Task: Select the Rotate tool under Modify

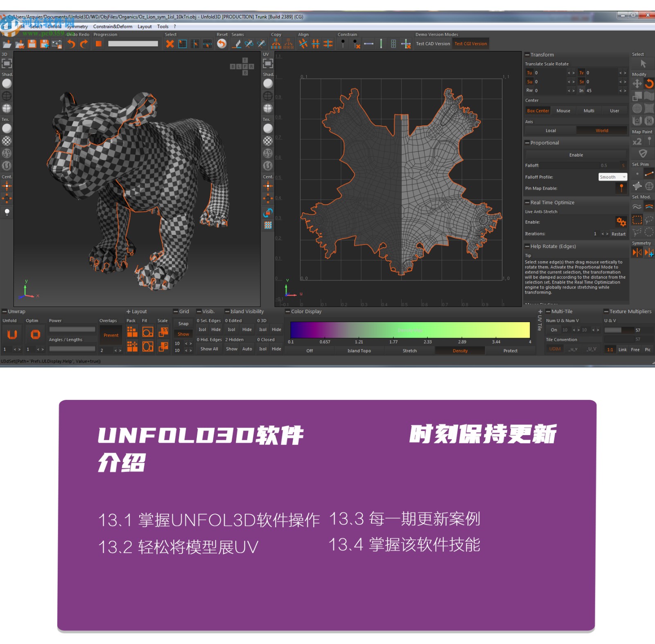Action: tap(649, 84)
